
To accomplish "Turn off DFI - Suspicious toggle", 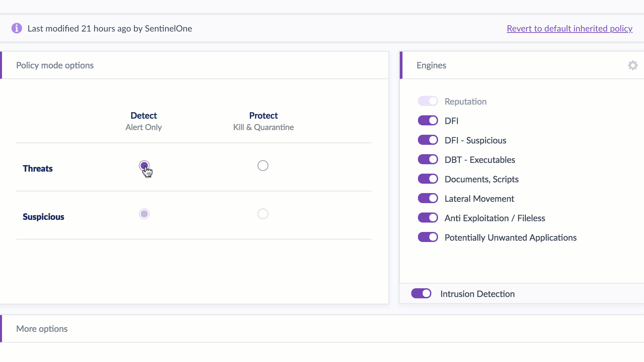I will pyautogui.click(x=428, y=140).
